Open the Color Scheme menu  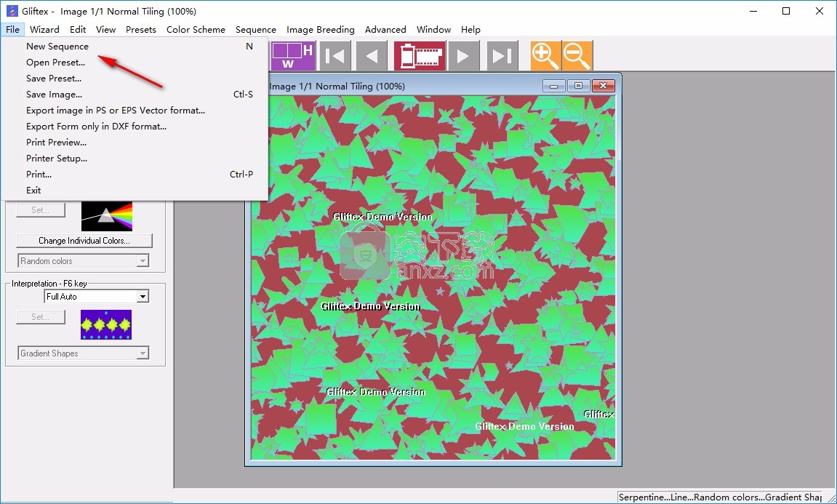(x=196, y=29)
